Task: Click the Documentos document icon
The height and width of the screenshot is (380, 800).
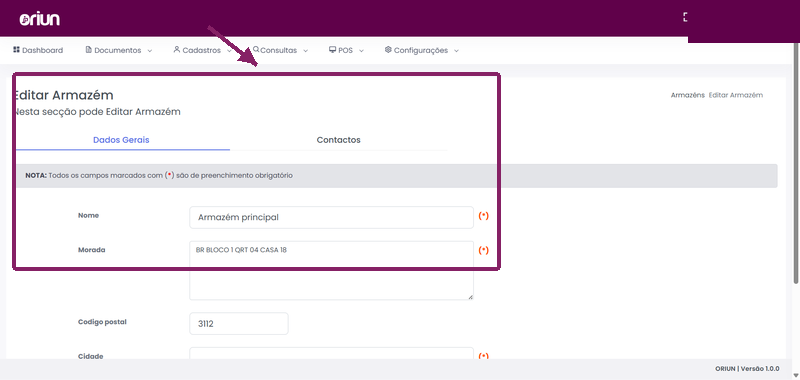Action: 88,50
